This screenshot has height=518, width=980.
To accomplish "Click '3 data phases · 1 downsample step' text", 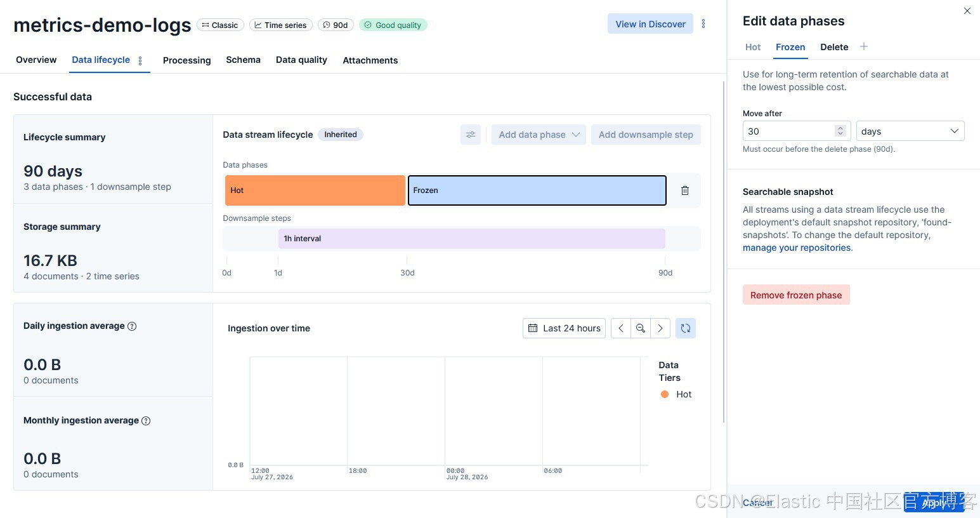I will click(97, 187).
